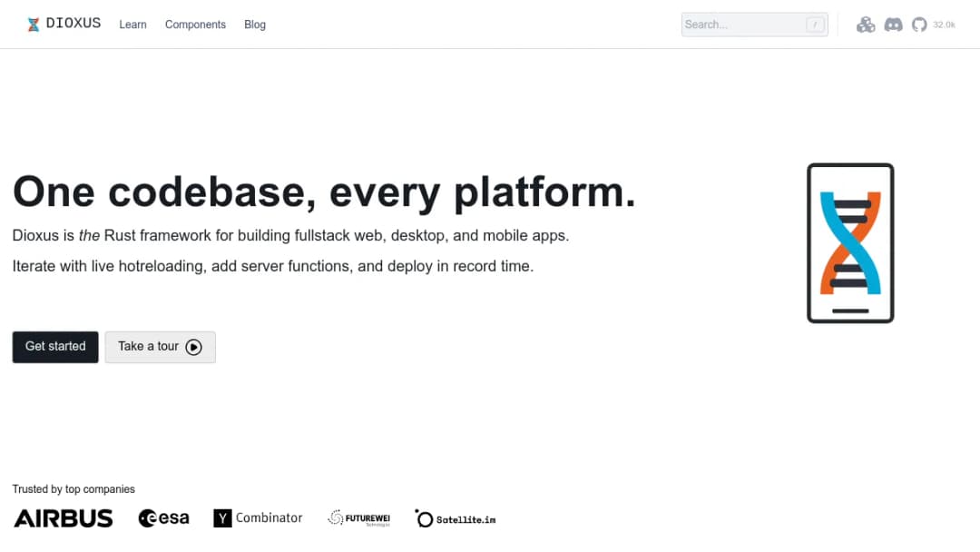Viewport: 980px width, 552px height.
Task: Click the slash shortcut badge in search
Action: point(814,25)
